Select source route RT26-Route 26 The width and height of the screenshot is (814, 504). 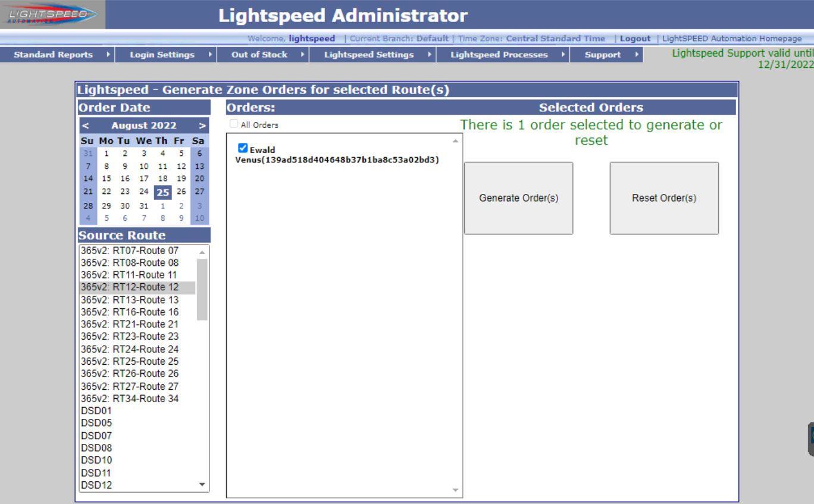click(x=138, y=374)
